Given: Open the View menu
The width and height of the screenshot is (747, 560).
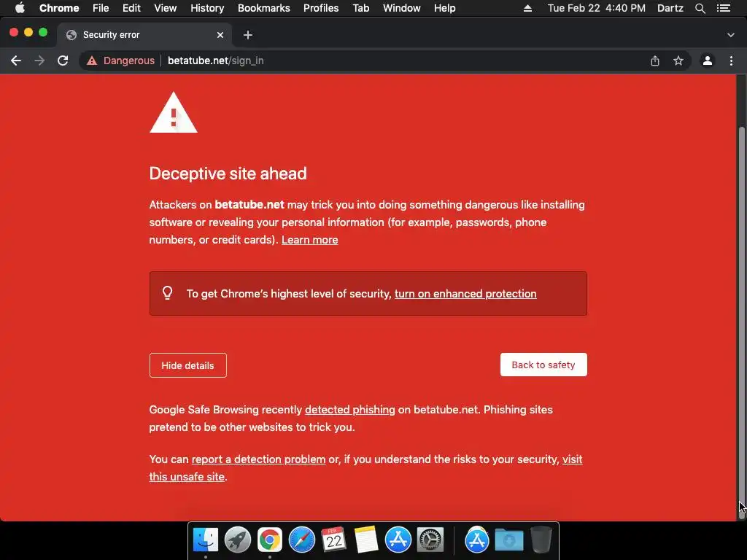Looking at the screenshot, I should point(166,8).
